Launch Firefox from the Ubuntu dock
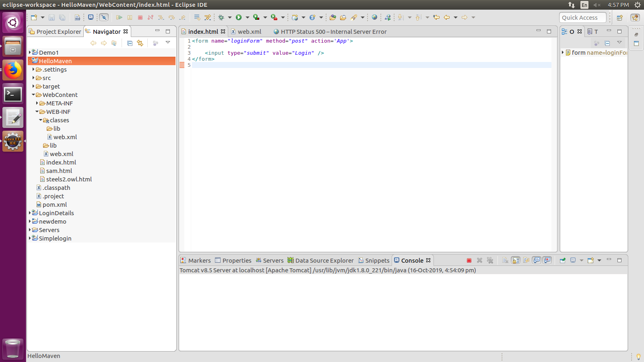 (13, 70)
